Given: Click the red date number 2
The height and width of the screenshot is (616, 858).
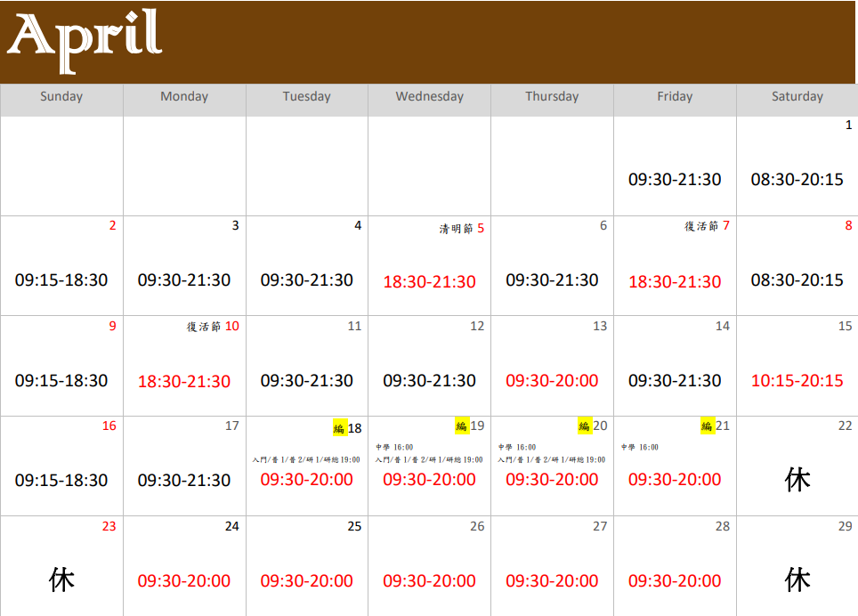Looking at the screenshot, I should (113, 225).
